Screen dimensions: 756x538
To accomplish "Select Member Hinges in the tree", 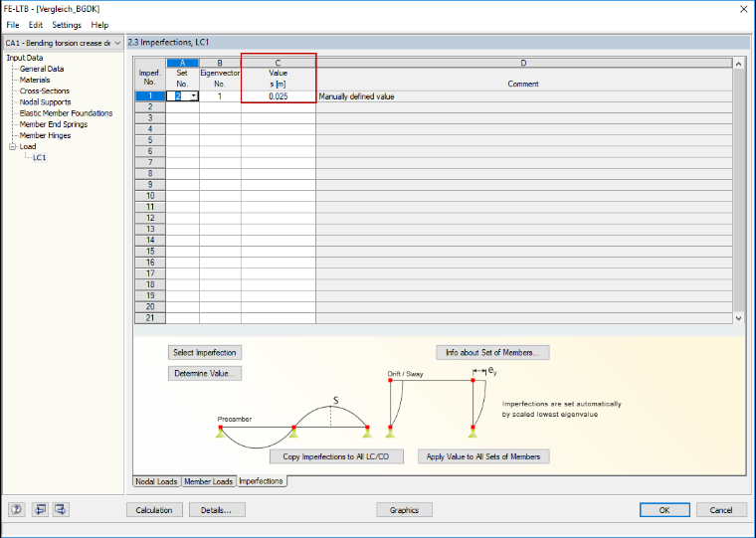I will click(46, 135).
